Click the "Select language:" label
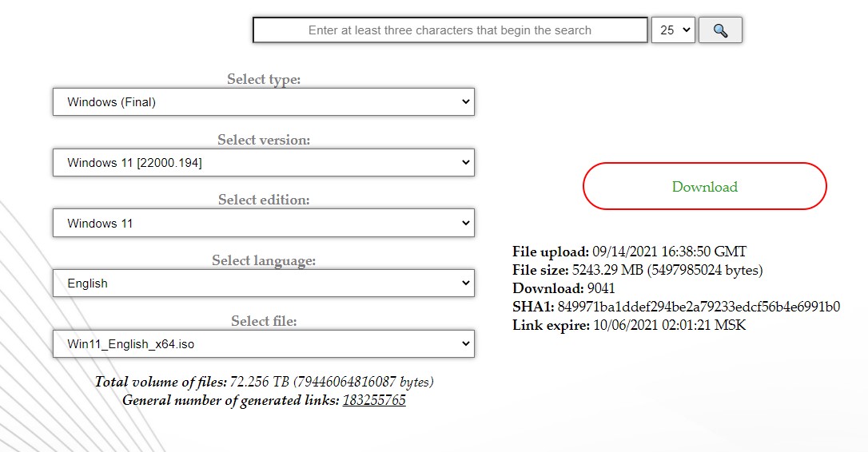 tap(264, 260)
